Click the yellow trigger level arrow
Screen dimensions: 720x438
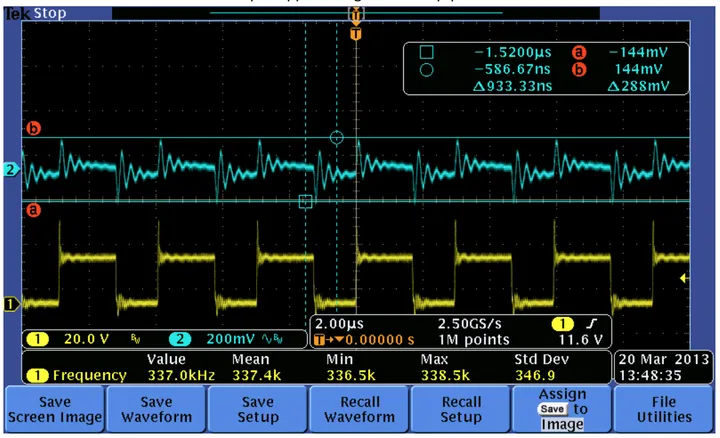[684, 278]
